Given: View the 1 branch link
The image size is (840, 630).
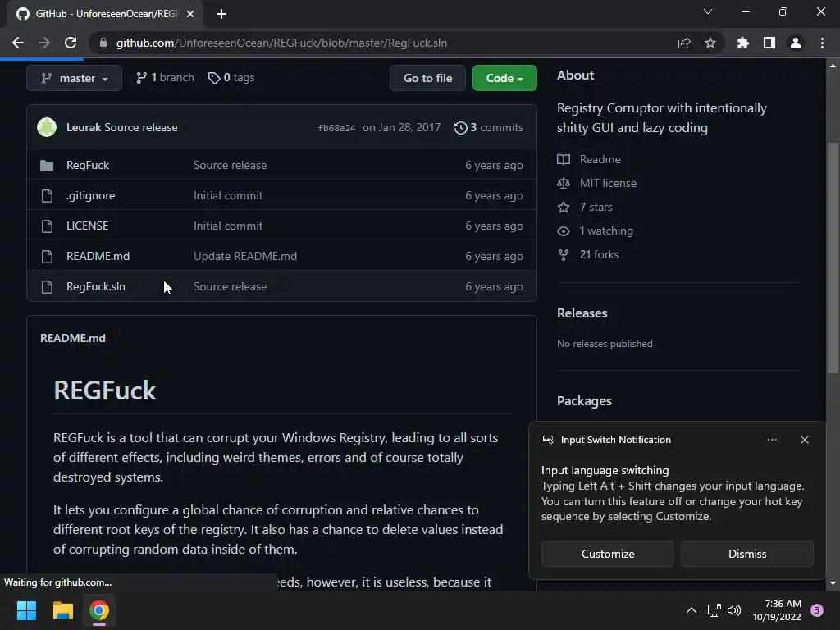Looking at the screenshot, I should [165, 78].
